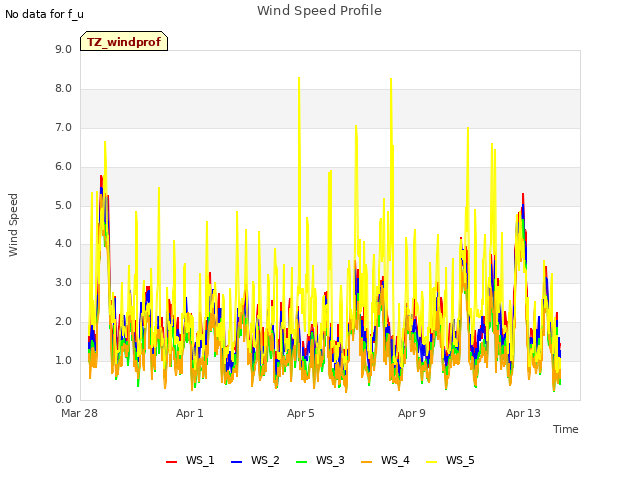
Task: Click the red WS_1 peak near Apr 13
Action: 523,195
